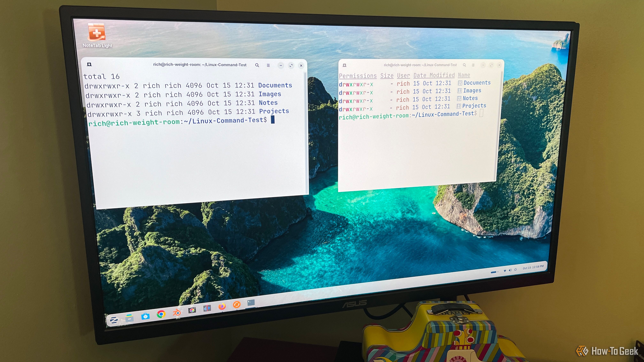This screenshot has width=644, height=362.
Task: Open the Oct 15 12:58 PM clock calendar
Action: click(533, 267)
